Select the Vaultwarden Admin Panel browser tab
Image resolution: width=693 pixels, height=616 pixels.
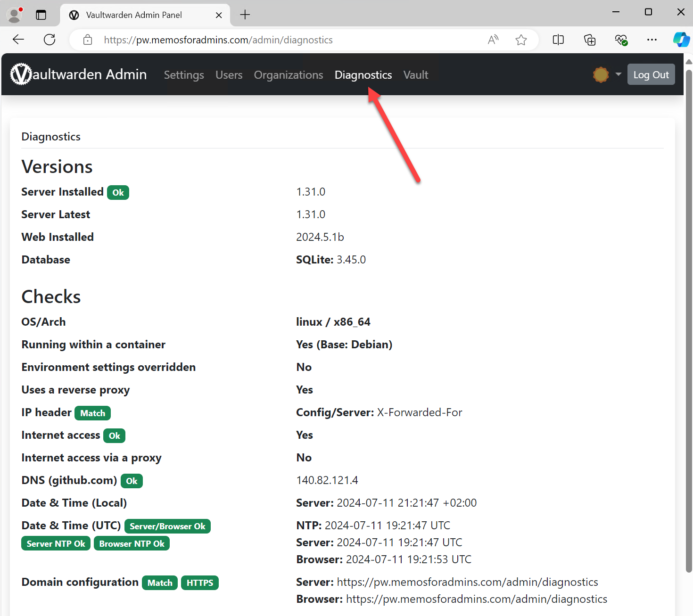tap(145, 15)
